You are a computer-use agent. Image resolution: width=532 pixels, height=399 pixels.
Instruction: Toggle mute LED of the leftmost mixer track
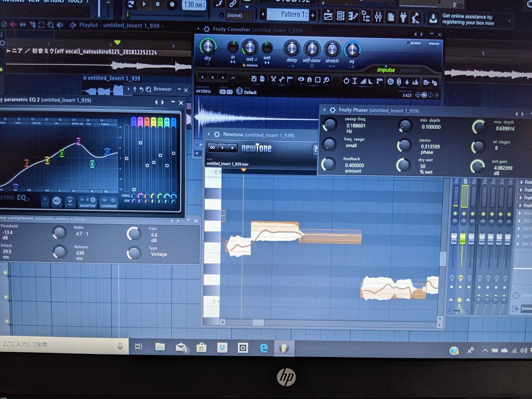[456, 214]
